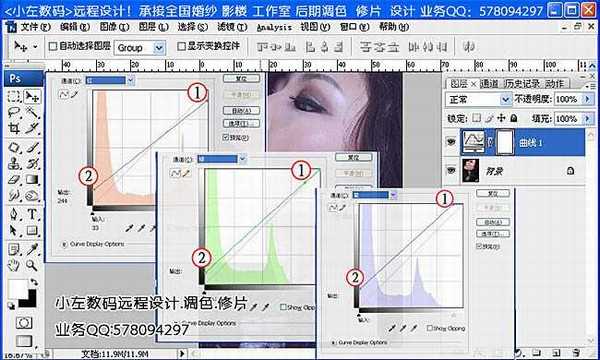Toggle the lock-all padlock icon beside 锁定
The image size is (600, 360).
514,118
